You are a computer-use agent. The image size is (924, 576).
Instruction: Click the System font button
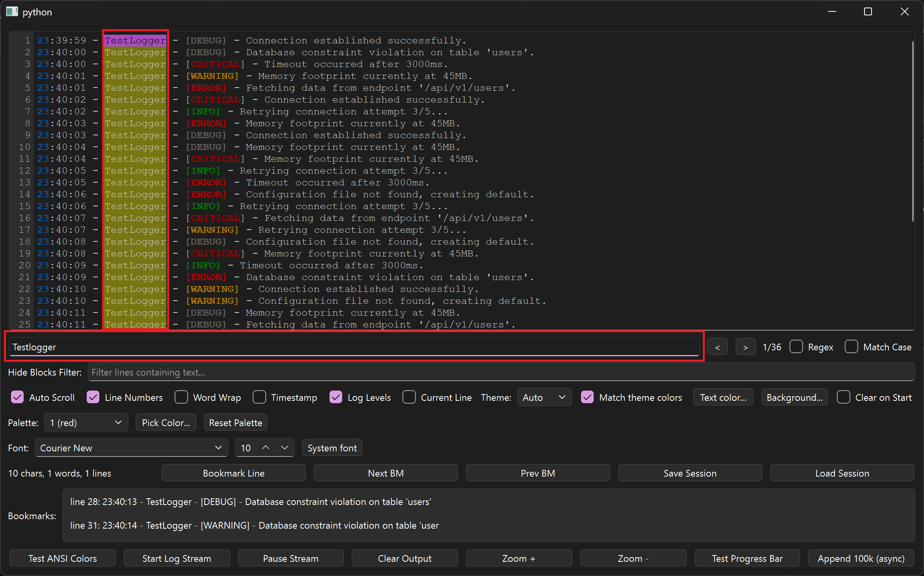click(x=332, y=448)
